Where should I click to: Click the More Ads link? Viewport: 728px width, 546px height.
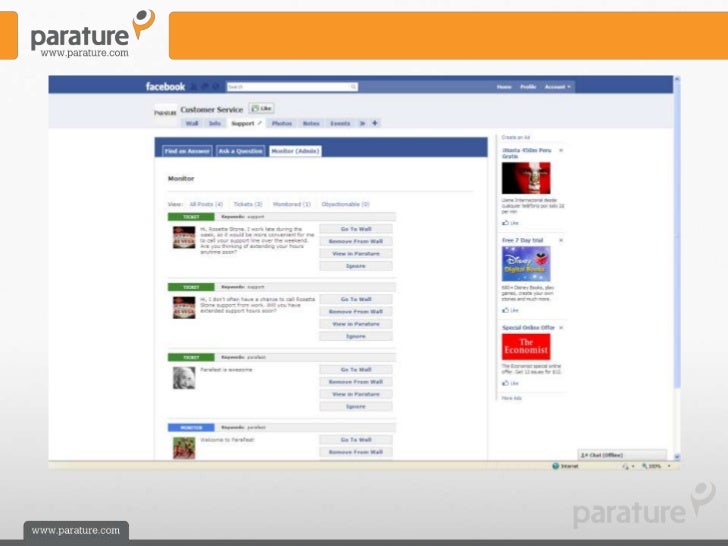pyautogui.click(x=512, y=398)
